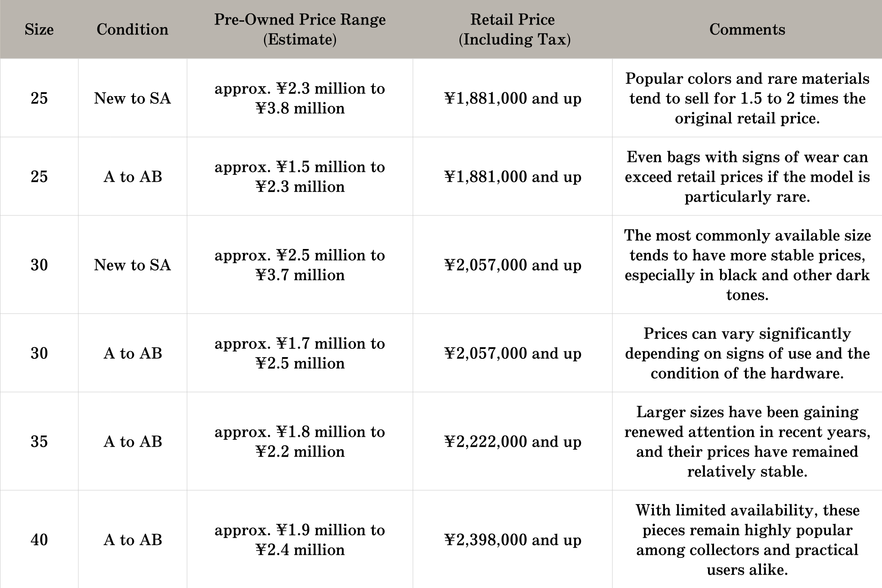Click the comment about black and dark tones
This screenshot has width=882, height=588.
747,265
